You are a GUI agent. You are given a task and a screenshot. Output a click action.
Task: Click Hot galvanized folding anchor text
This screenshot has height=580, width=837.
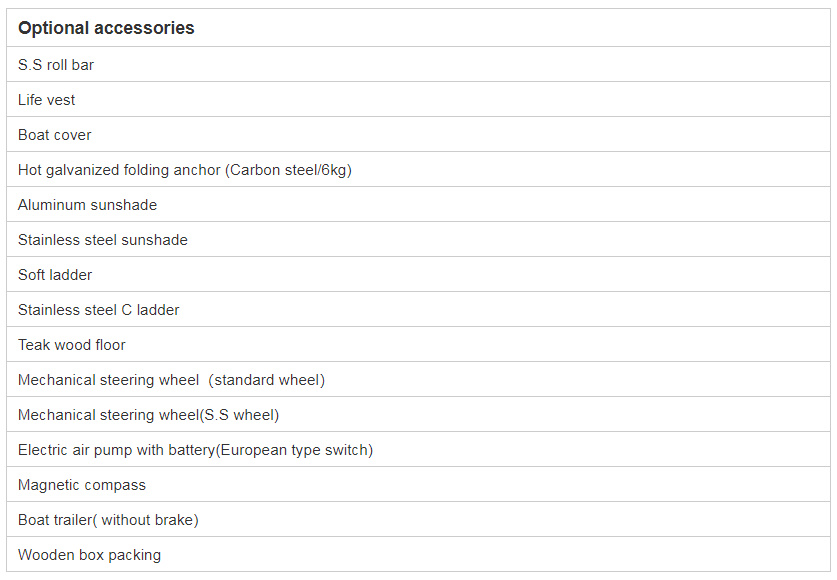[x=120, y=170]
